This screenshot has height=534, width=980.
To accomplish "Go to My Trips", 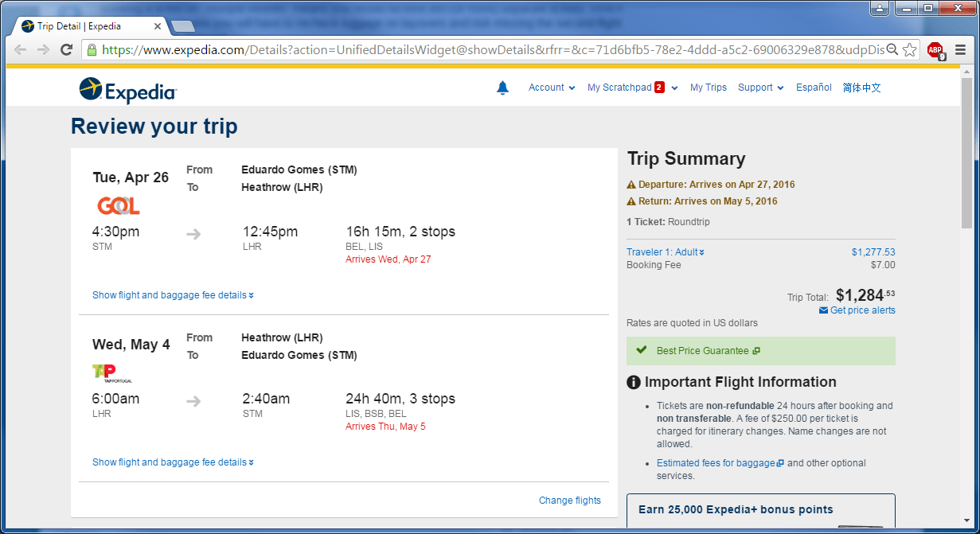I will point(708,88).
